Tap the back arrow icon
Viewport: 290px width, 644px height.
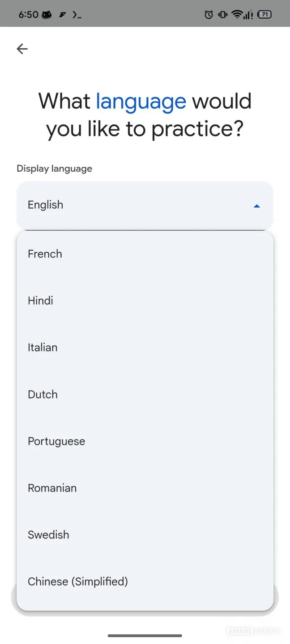pos(21,49)
